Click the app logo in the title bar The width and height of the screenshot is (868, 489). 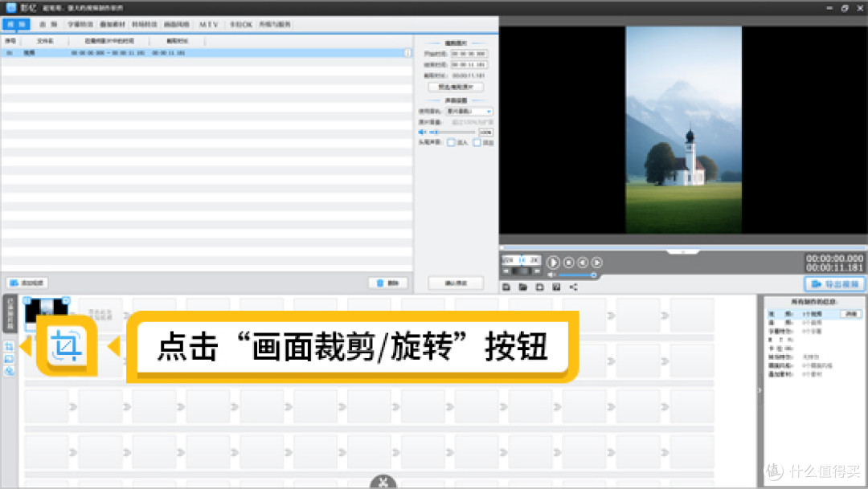click(x=11, y=7)
